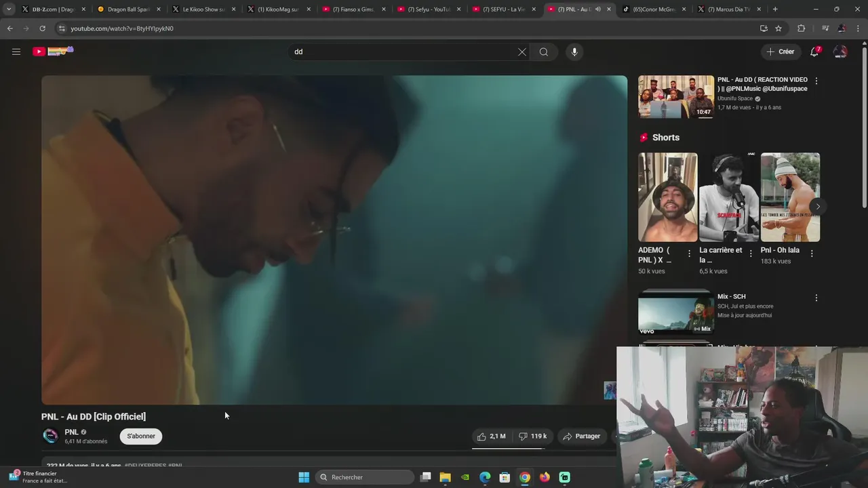This screenshot has width=868, height=488.
Task: Open the account avatar menu
Action: pyautogui.click(x=840, y=52)
